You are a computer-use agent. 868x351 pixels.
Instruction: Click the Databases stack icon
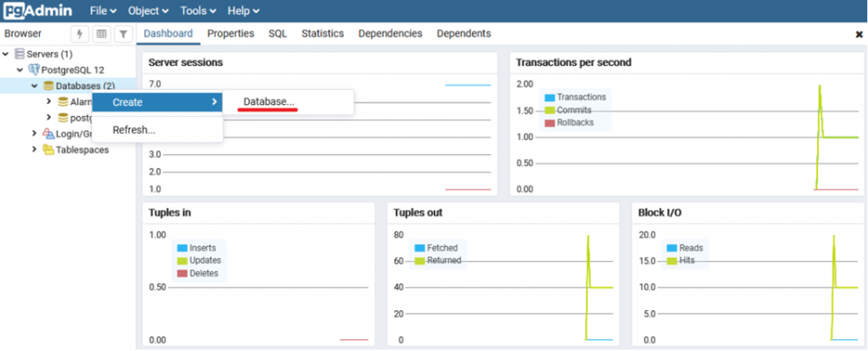48,86
